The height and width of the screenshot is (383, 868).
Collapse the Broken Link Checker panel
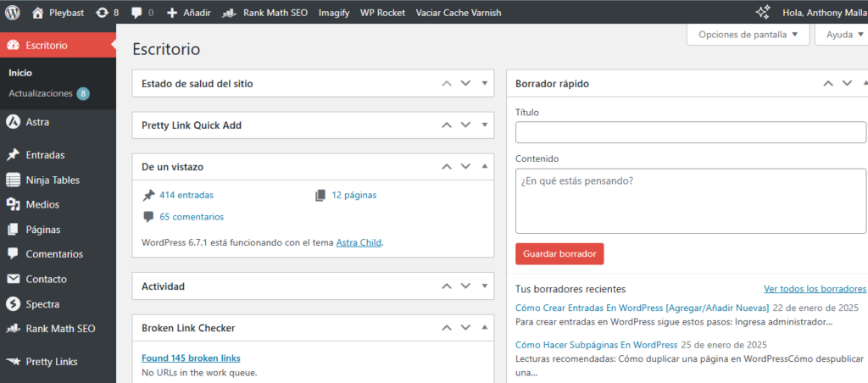484,327
